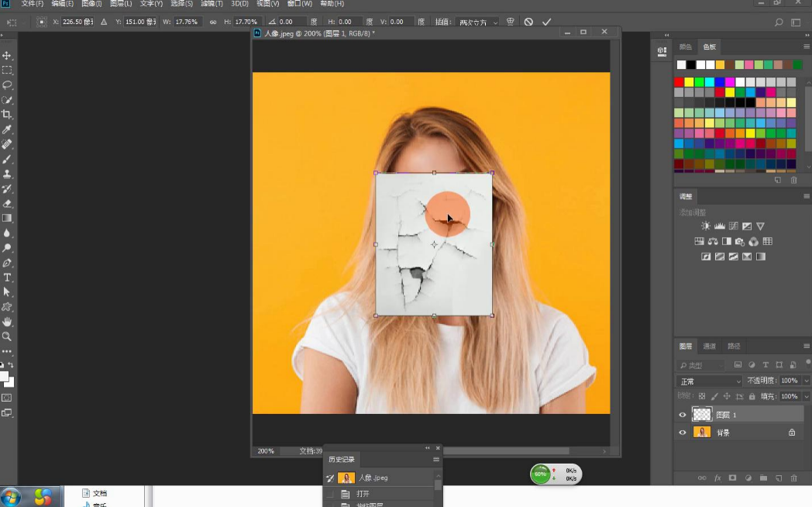Select the Dodge tool
This screenshot has width=812, height=507.
tap(7, 248)
